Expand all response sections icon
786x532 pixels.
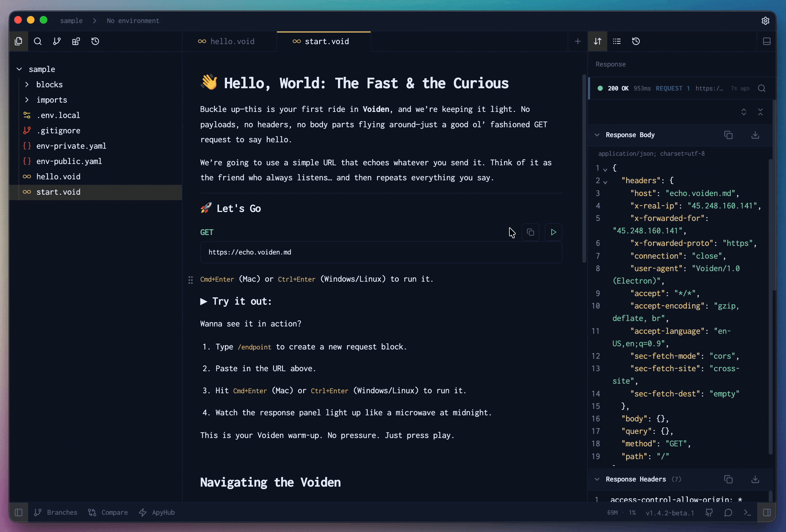tap(744, 112)
